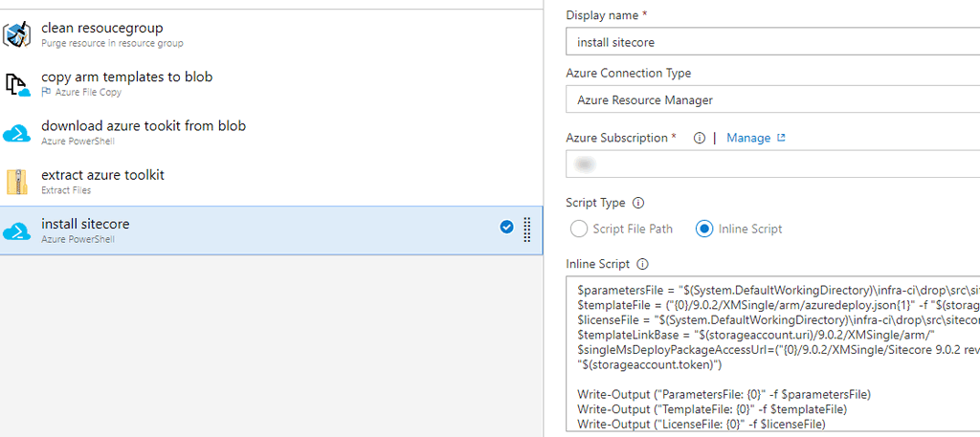Select the extract azure toolkit task
Viewport: 980px width, 437px height.
pyautogui.click(x=271, y=181)
